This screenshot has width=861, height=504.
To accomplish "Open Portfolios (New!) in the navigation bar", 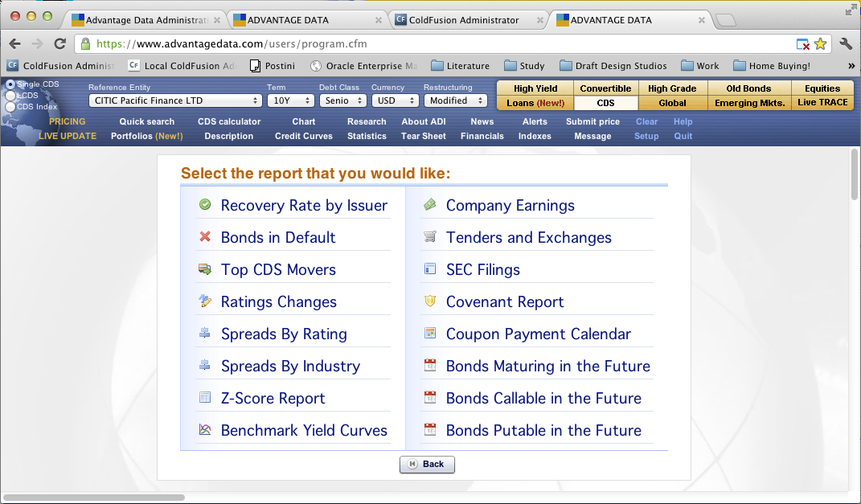I will tap(146, 136).
